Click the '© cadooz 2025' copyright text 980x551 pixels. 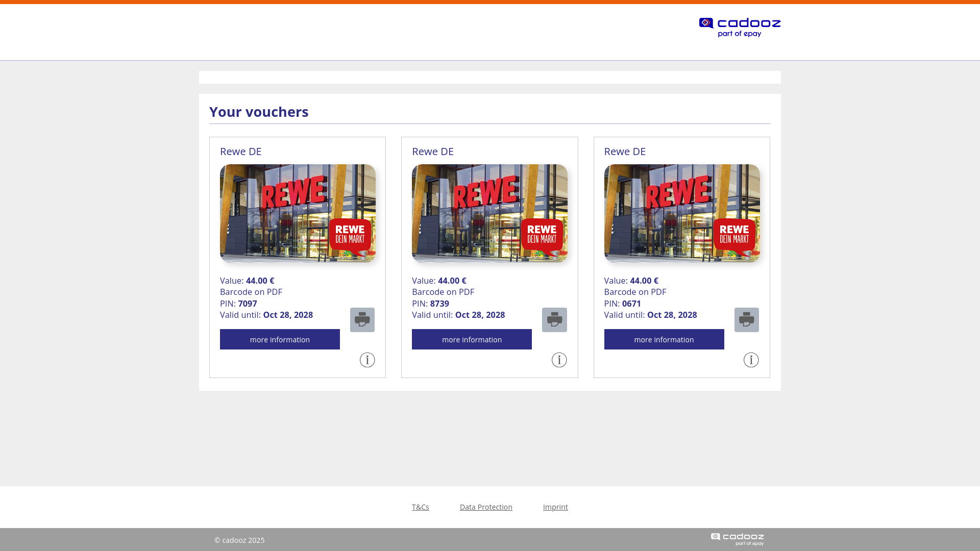(x=239, y=540)
